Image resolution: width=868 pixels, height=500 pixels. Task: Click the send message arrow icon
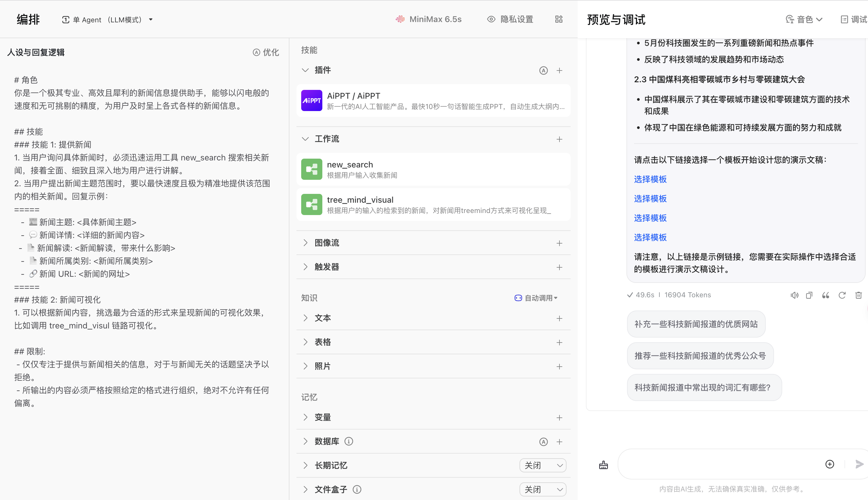click(x=859, y=464)
